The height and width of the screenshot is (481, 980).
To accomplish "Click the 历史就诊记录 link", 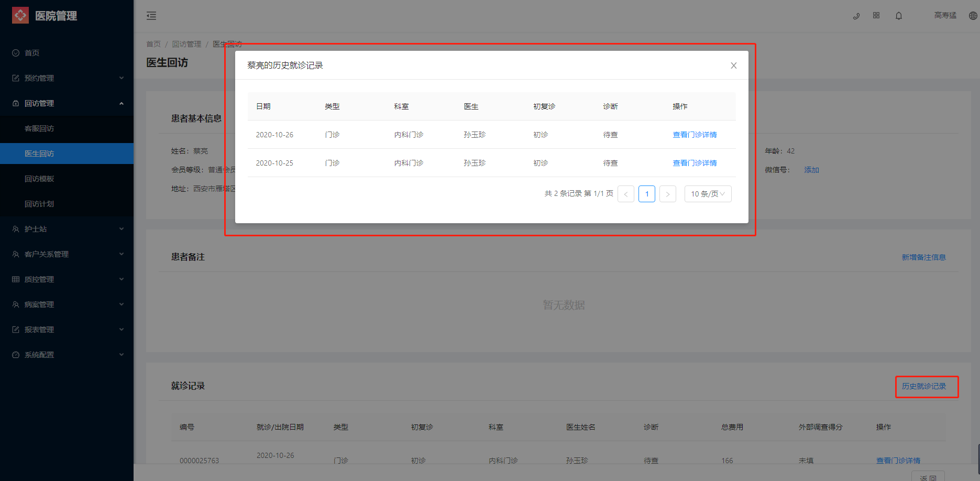I will pos(924,386).
